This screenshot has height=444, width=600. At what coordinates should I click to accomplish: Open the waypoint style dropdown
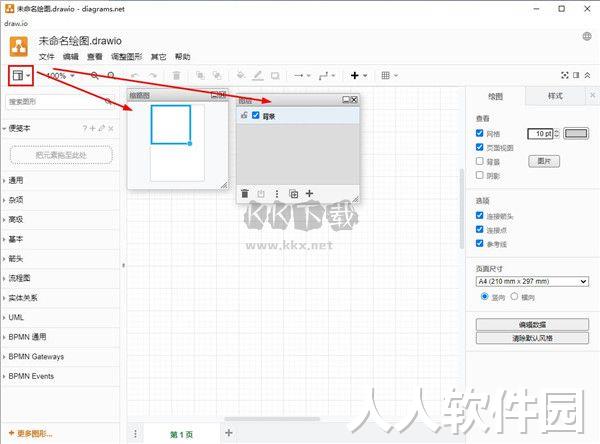coord(327,75)
